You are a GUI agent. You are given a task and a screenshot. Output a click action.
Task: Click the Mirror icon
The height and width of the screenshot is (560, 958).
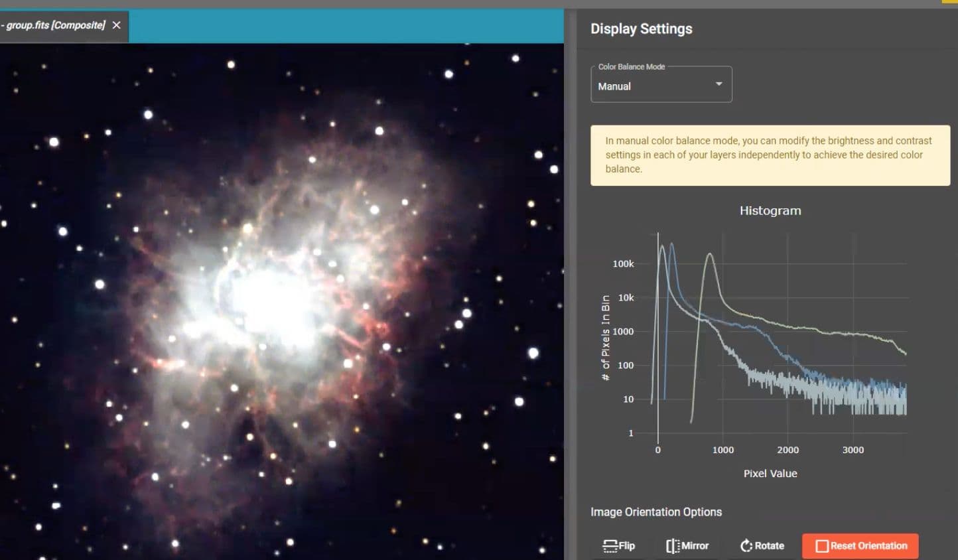[673, 546]
